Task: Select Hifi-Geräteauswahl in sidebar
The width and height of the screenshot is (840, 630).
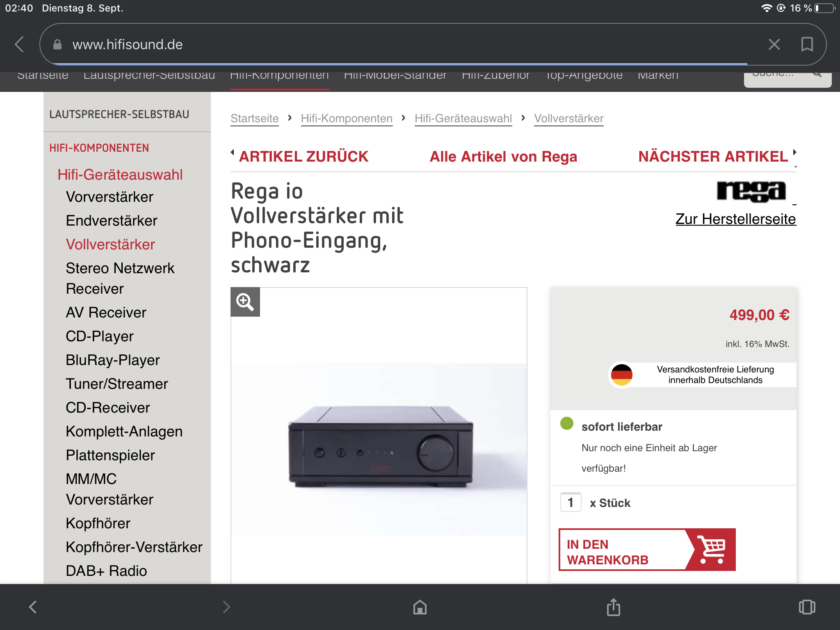Action: pos(120,175)
